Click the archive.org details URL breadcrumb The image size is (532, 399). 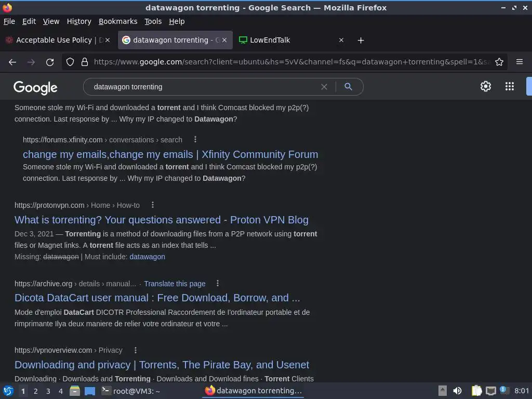click(75, 284)
